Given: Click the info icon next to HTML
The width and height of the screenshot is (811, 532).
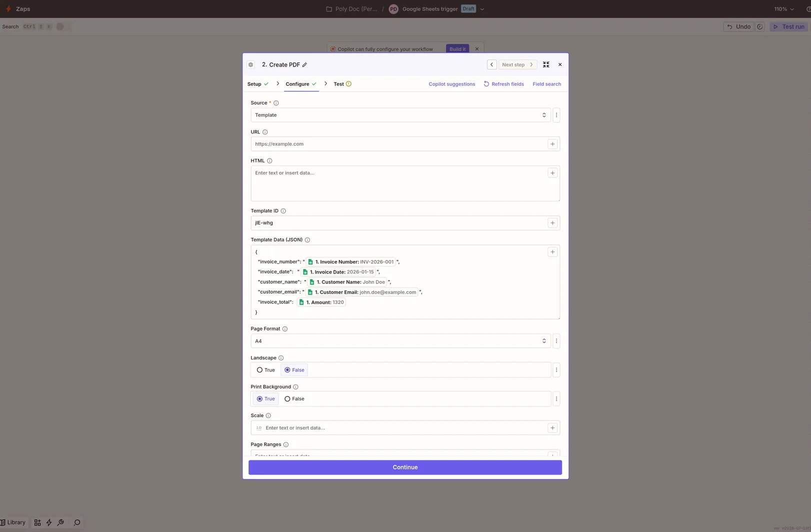Looking at the screenshot, I should click(x=269, y=161).
